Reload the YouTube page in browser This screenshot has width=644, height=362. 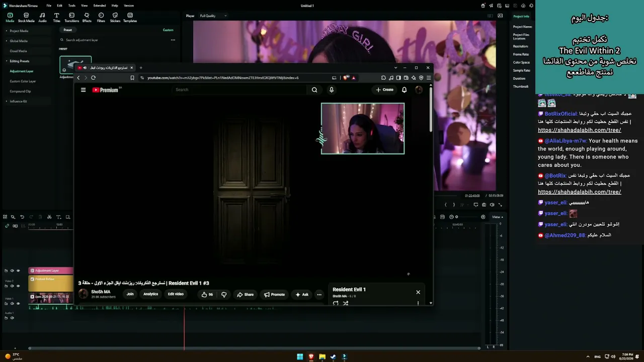click(93, 77)
